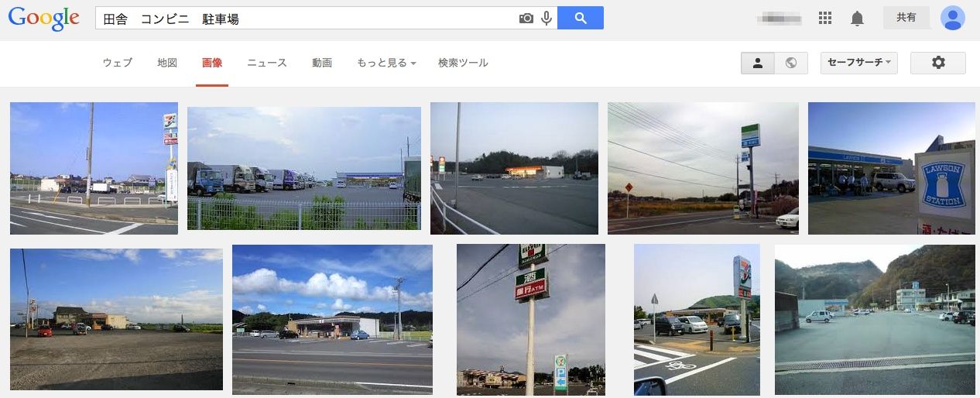Screen dimensions: 980x398
Task: Toggle global results globe icon
Action: (x=791, y=63)
